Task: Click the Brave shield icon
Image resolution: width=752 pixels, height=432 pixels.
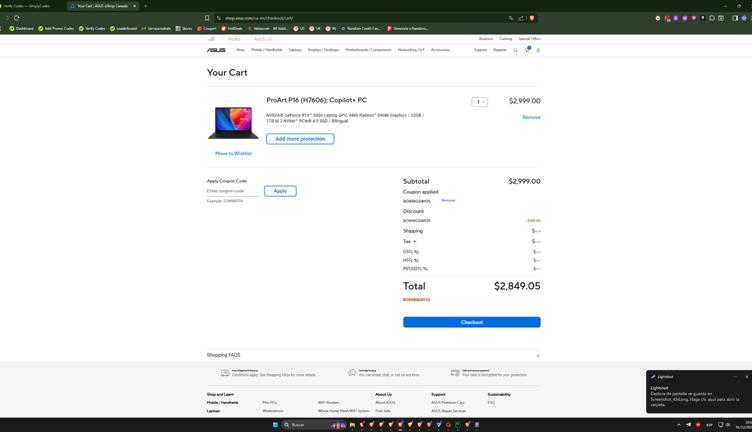Action: pos(531,18)
